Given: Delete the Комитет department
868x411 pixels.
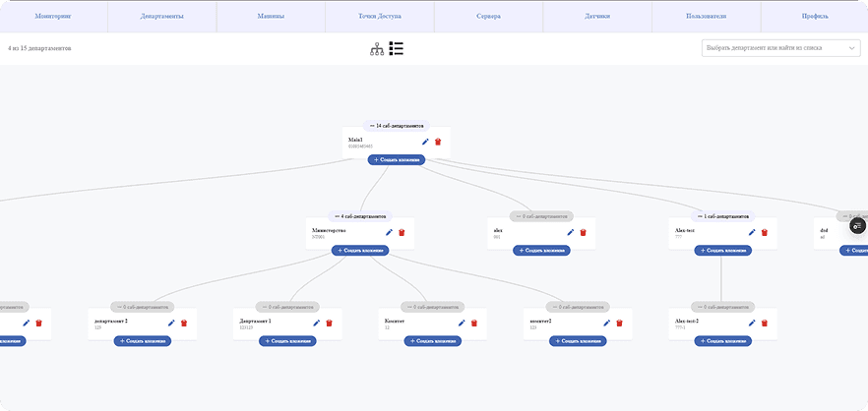Looking at the screenshot, I should coord(474,323).
